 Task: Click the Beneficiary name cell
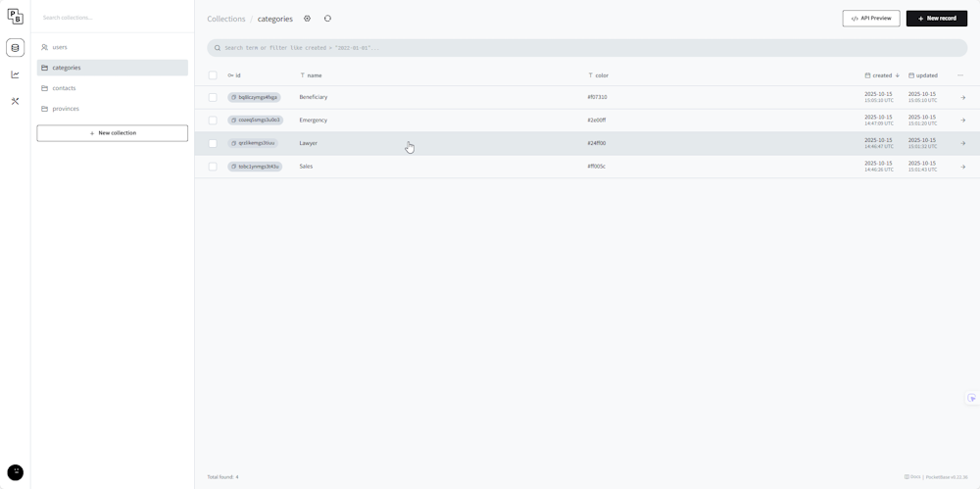pos(314,98)
